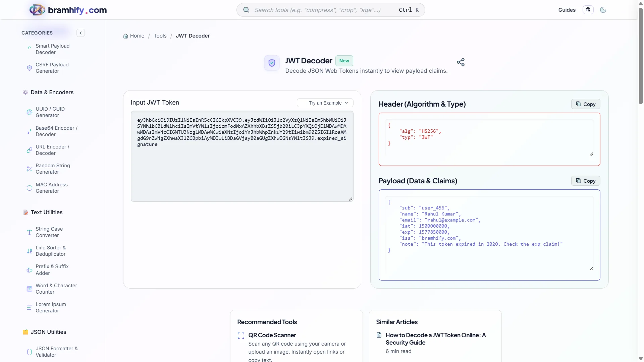Select JSON Utilities category heading
This screenshot has height=362, width=644.
coord(44,332)
